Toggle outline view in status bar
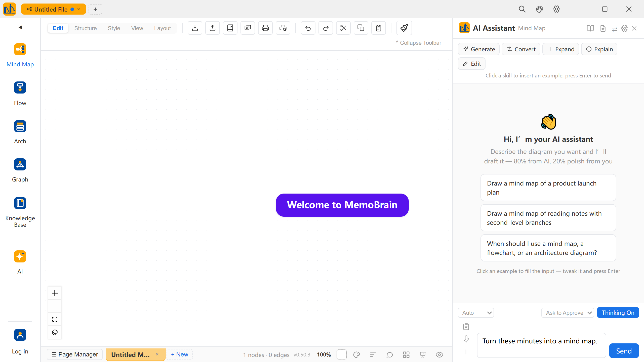The image size is (644, 362). pyautogui.click(x=373, y=355)
